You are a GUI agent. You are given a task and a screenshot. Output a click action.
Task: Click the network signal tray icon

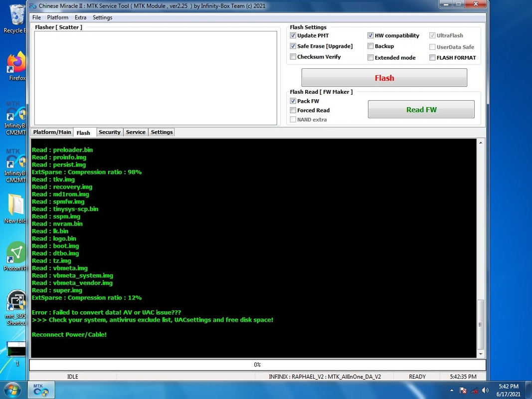click(x=474, y=390)
